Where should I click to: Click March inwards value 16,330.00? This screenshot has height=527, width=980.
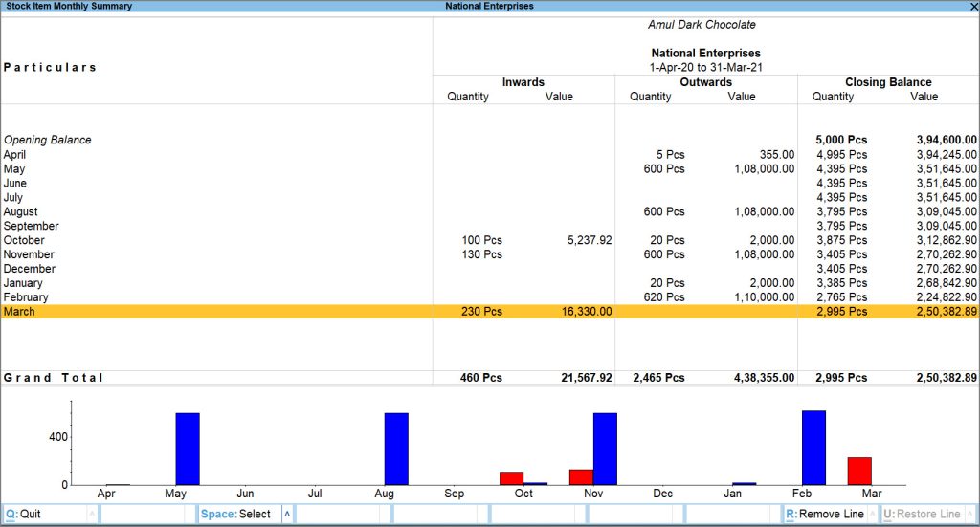click(x=587, y=312)
